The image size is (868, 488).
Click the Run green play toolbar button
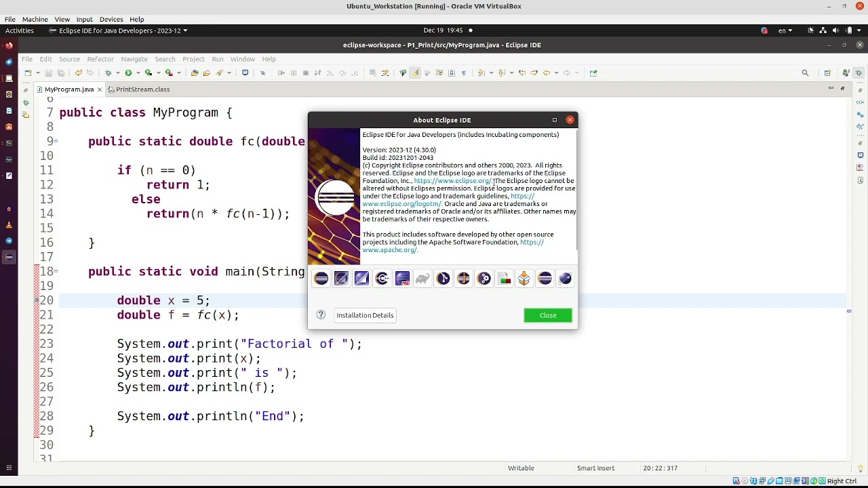click(128, 73)
